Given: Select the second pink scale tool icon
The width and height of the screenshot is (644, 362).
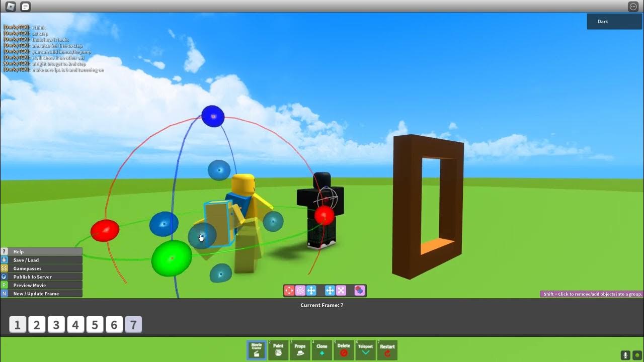Looking at the screenshot, I should pos(341,290).
